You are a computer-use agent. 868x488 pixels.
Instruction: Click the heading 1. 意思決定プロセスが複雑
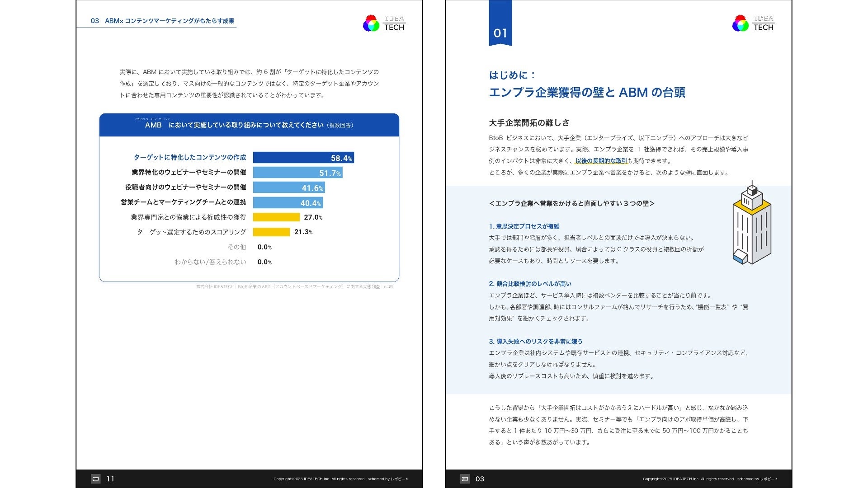pyautogui.click(x=524, y=226)
